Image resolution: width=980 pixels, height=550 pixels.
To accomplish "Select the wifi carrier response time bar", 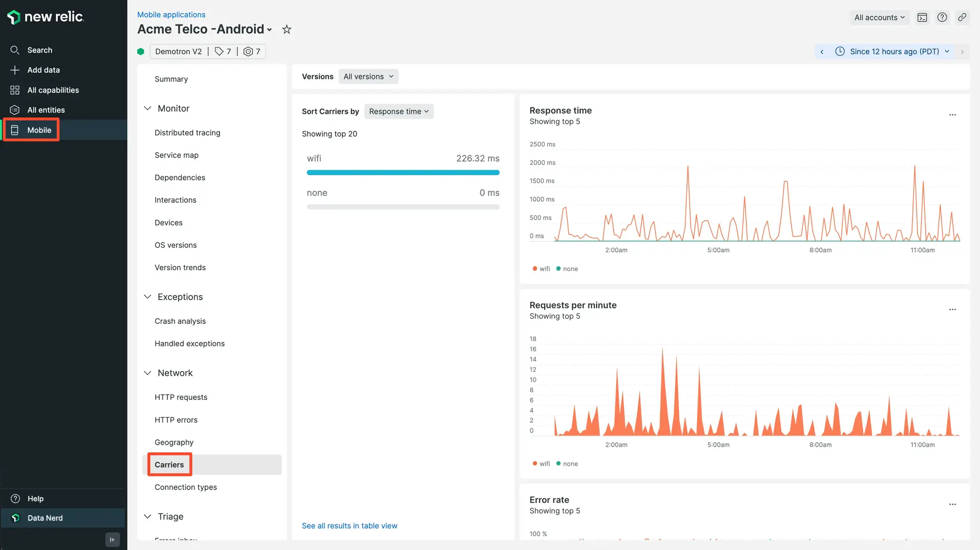I will coord(403,173).
